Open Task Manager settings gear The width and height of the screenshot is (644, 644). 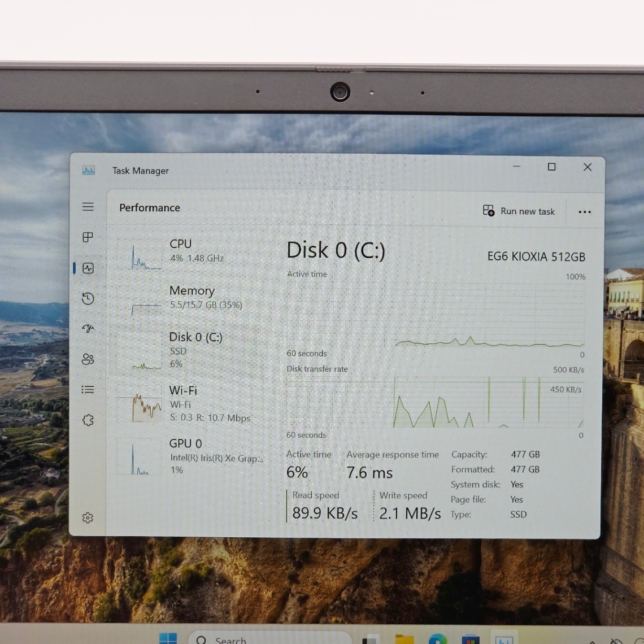coord(88,517)
